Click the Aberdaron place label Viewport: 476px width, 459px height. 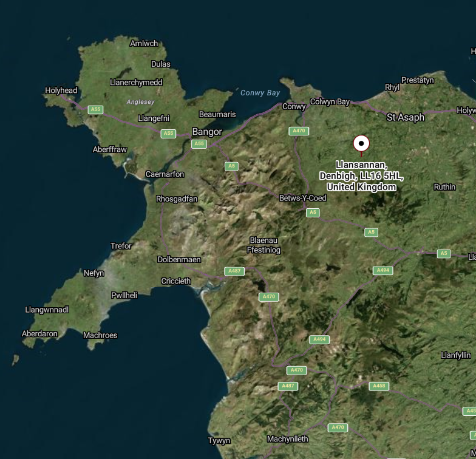tap(39, 334)
